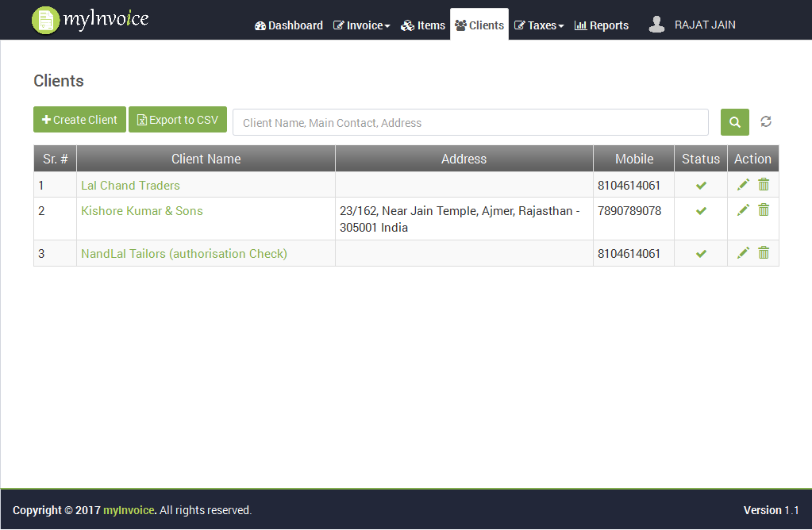The height and width of the screenshot is (530, 812).
Task: Delete Lal Chand Traders using trash icon
Action: 764,185
